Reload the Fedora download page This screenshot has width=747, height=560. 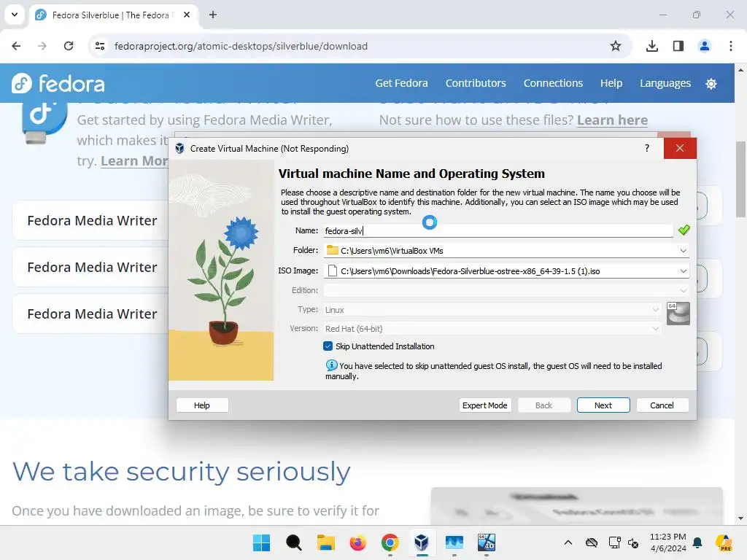[69, 46]
